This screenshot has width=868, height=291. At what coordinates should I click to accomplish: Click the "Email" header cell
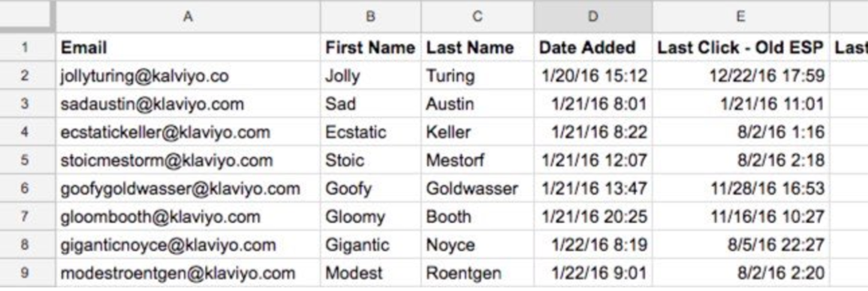click(84, 47)
